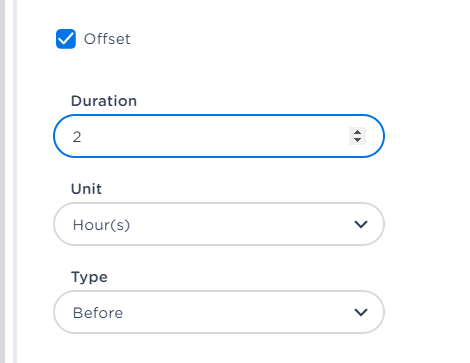Select the Before text in Type

tap(98, 313)
